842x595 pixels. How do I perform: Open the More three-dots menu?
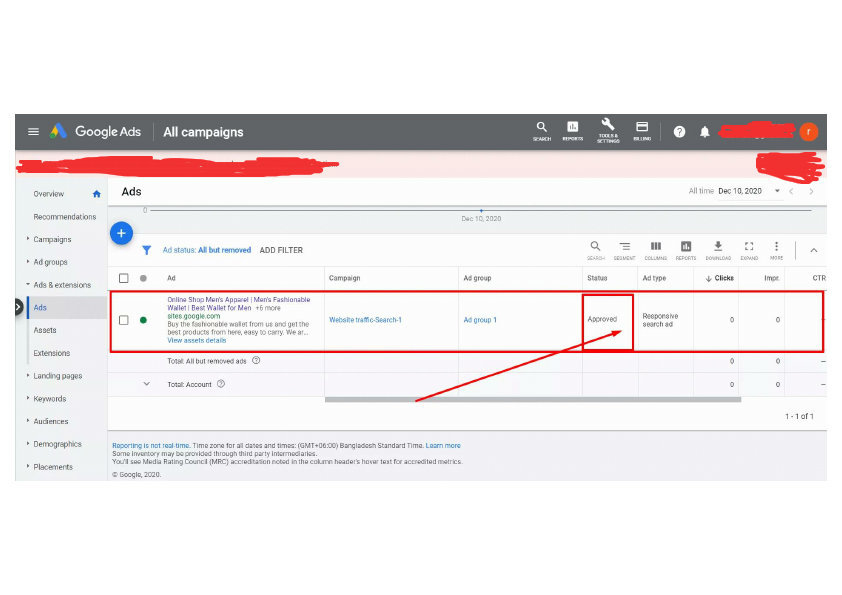[776, 250]
